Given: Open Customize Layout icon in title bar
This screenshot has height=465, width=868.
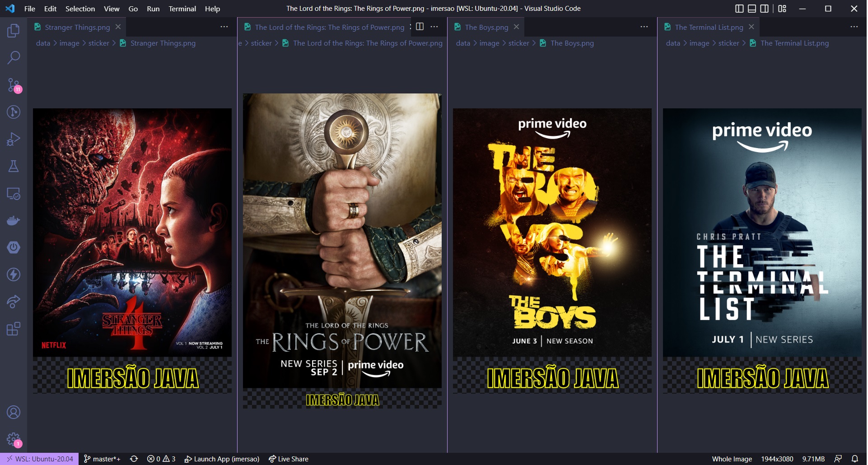Looking at the screenshot, I should coord(782,9).
